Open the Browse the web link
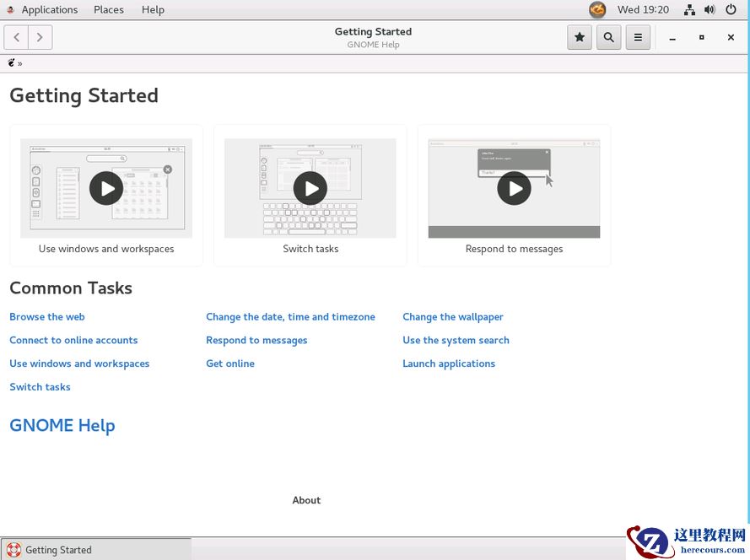This screenshot has width=750, height=560. pyautogui.click(x=47, y=317)
